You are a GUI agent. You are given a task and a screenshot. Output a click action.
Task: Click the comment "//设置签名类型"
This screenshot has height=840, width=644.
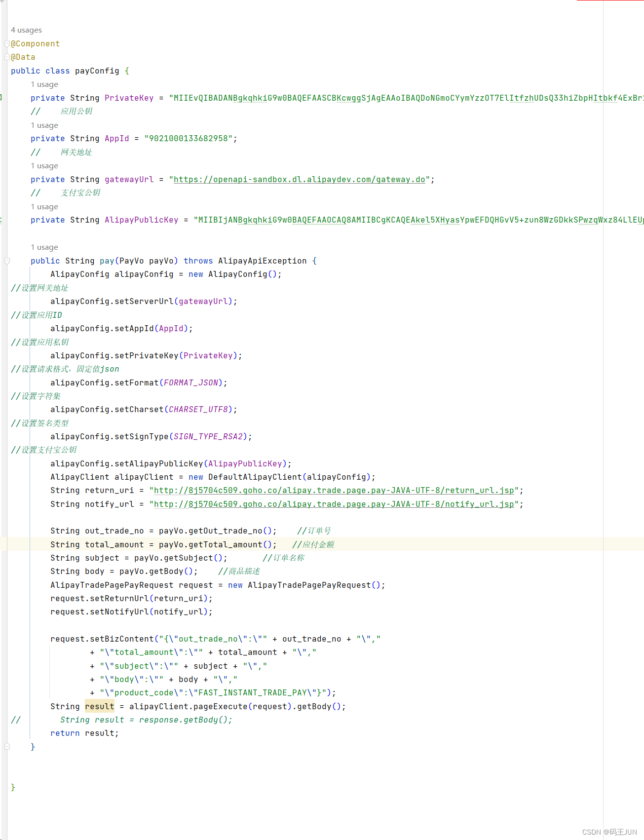pyautogui.click(x=40, y=423)
